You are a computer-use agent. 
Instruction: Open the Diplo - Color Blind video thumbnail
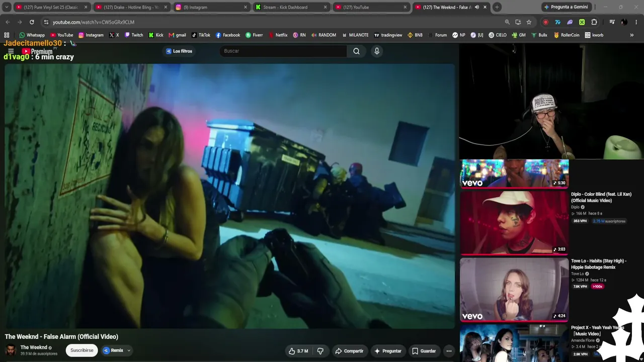[514, 223]
